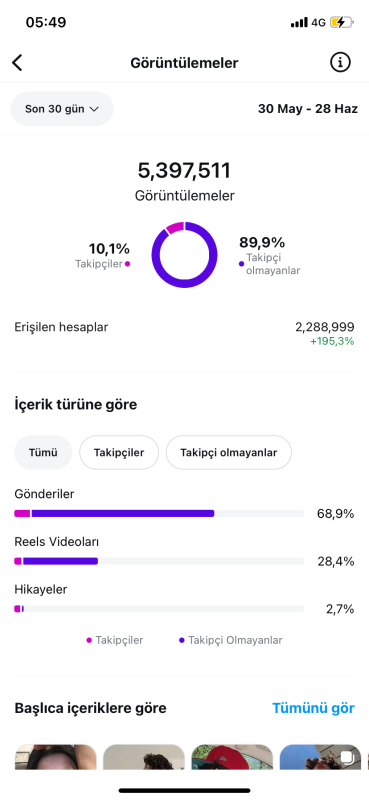The height and width of the screenshot is (800, 369).
Task: Click the purple Takipçi Olmayanlar legend dot
Action: (x=182, y=640)
